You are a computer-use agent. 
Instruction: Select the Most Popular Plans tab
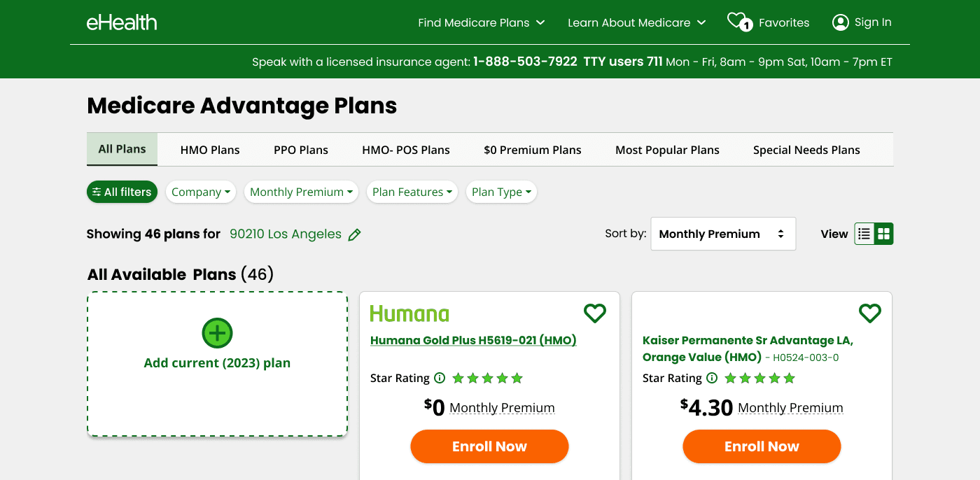(667, 150)
